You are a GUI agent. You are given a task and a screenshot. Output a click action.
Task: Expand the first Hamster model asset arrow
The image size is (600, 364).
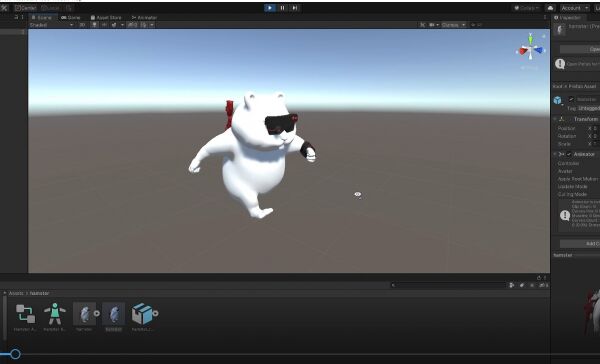click(97, 313)
